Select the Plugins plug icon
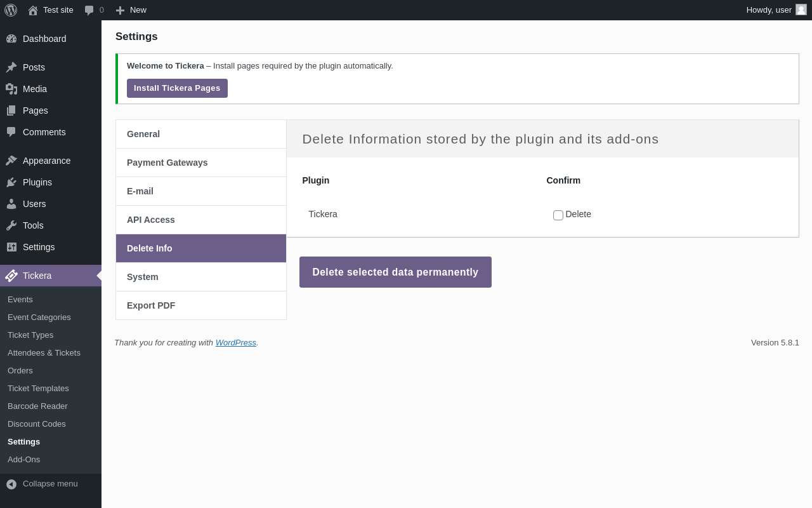Screen dimensions: 812x508 tap(11, 182)
